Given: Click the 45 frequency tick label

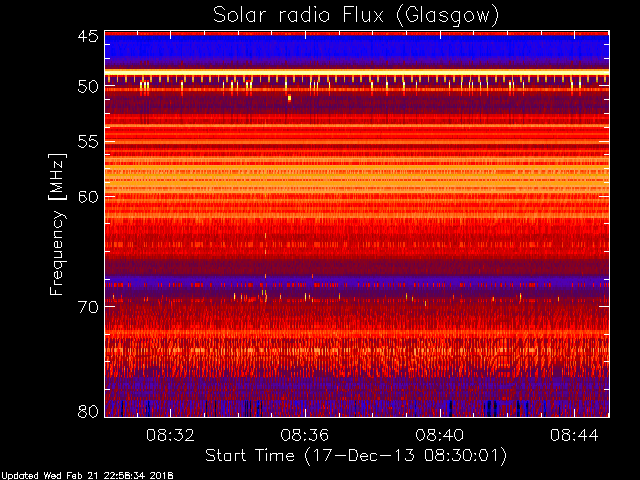Looking at the screenshot, I should pyautogui.click(x=88, y=37).
